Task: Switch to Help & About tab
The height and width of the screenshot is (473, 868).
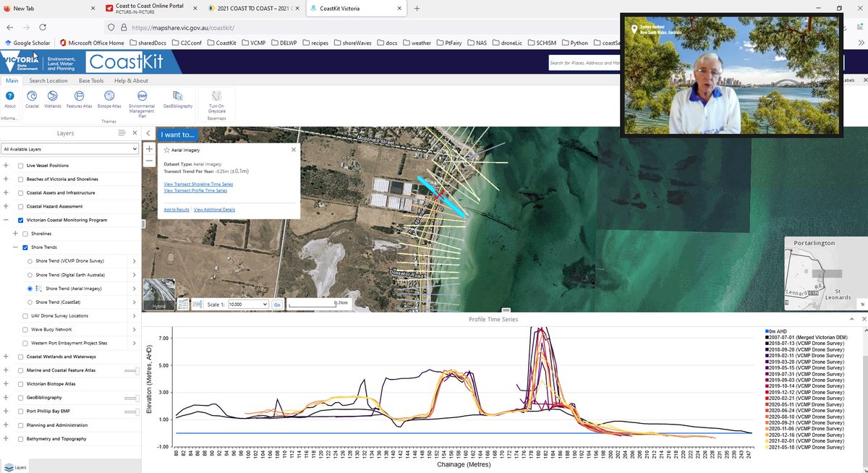Action: [131, 81]
